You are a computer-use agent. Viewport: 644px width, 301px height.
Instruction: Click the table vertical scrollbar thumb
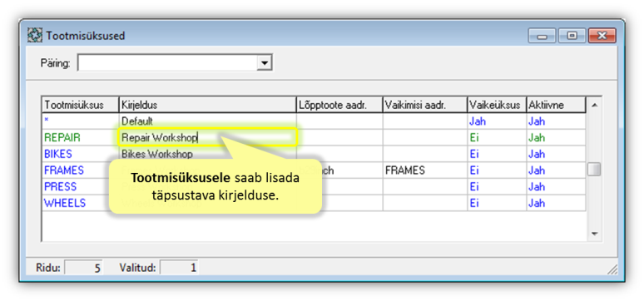pos(594,169)
